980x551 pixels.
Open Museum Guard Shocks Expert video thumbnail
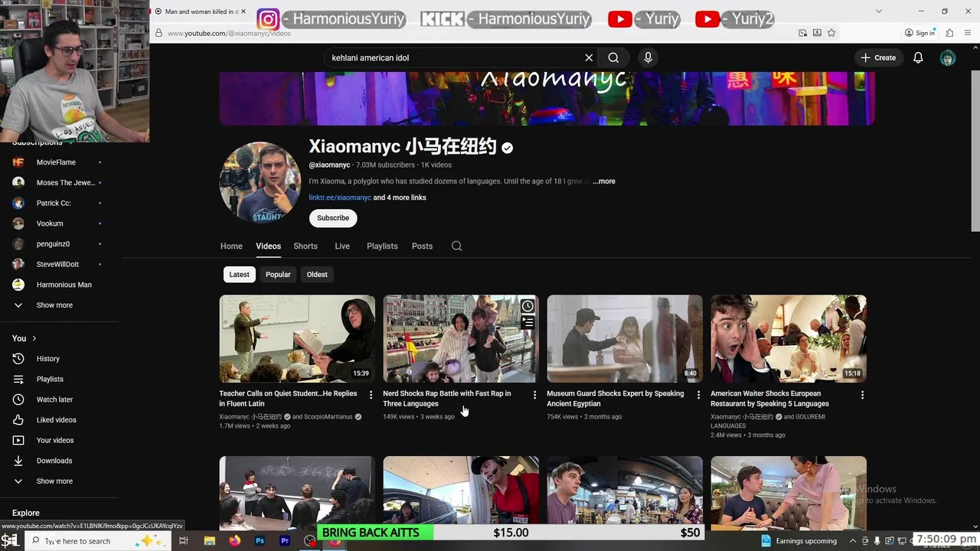click(x=625, y=338)
